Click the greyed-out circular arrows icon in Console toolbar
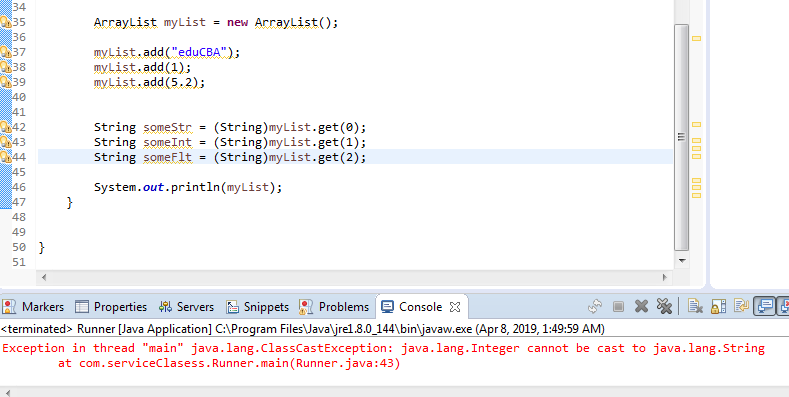Viewport: 789px width, 397px height. pyautogui.click(x=595, y=306)
